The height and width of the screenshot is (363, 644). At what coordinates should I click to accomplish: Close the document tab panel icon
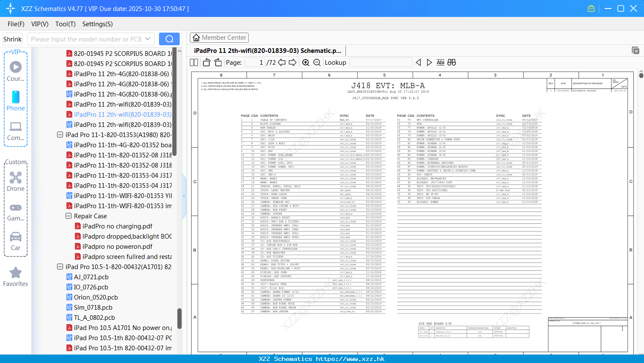coord(636,50)
